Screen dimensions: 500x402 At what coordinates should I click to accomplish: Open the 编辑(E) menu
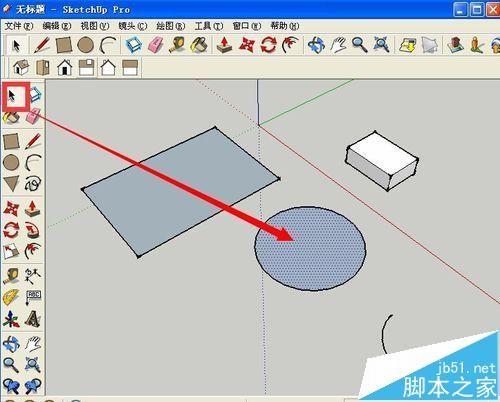(57, 26)
